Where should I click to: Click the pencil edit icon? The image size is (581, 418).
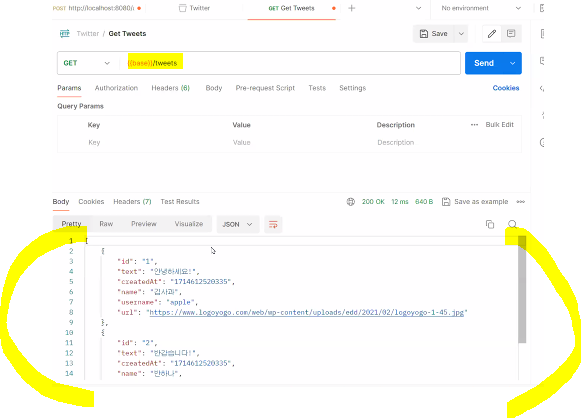[x=492, y=34]
